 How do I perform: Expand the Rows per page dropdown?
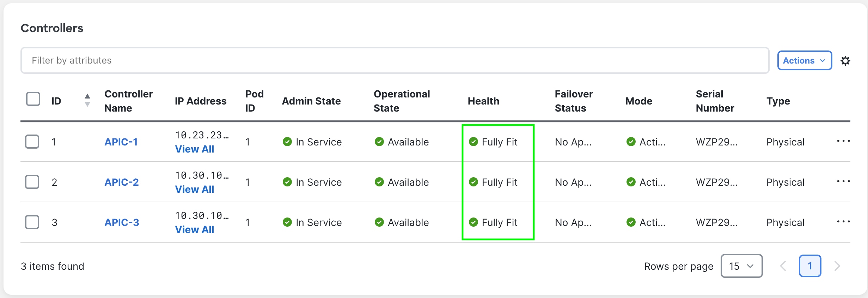[741, 266]
